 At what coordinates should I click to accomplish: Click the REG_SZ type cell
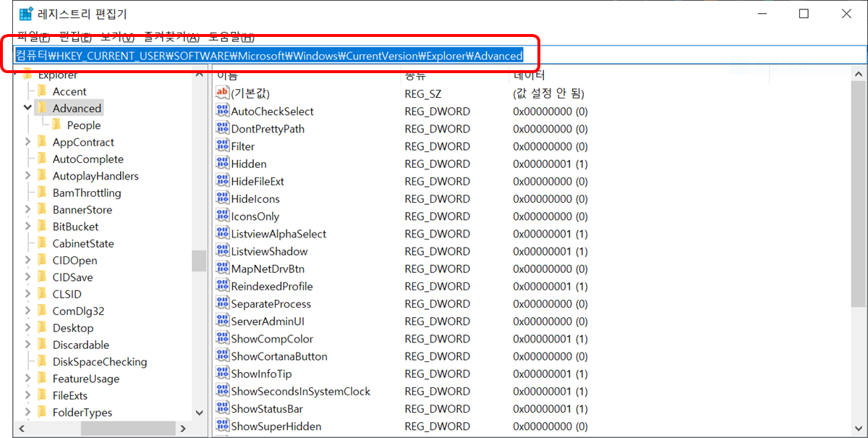(424, 93)
